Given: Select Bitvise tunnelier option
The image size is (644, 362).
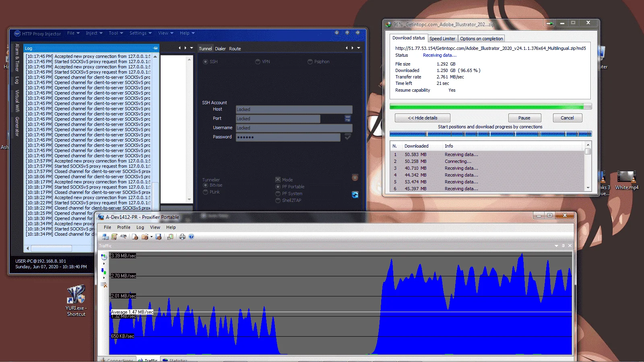Looking at the screenshot, I should (206, 185).
